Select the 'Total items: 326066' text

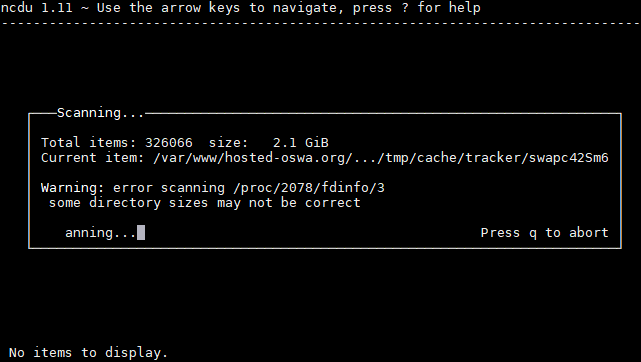point(117,143)
